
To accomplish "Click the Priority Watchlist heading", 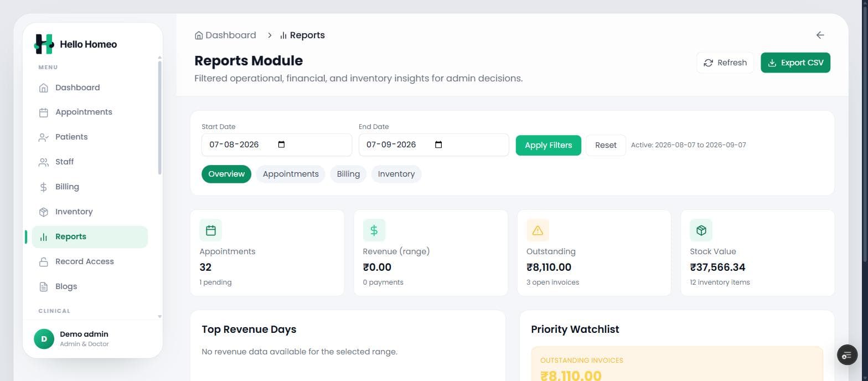I will 575,329.
